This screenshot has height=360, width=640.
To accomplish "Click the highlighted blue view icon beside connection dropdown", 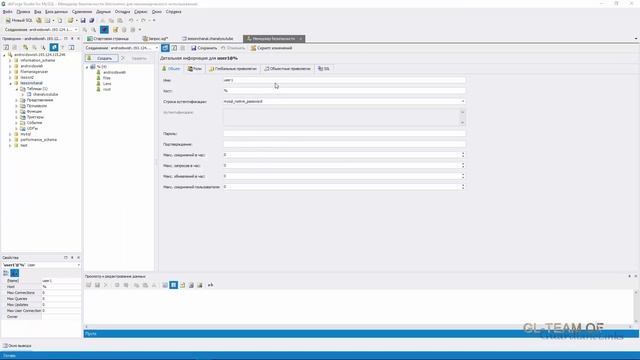I will tap(165, 48).
